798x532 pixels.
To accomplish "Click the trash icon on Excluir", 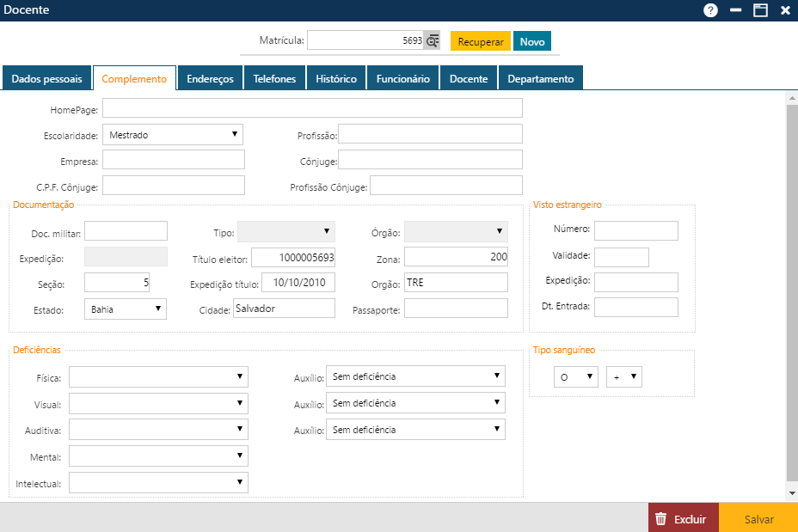I will (660, 517).
